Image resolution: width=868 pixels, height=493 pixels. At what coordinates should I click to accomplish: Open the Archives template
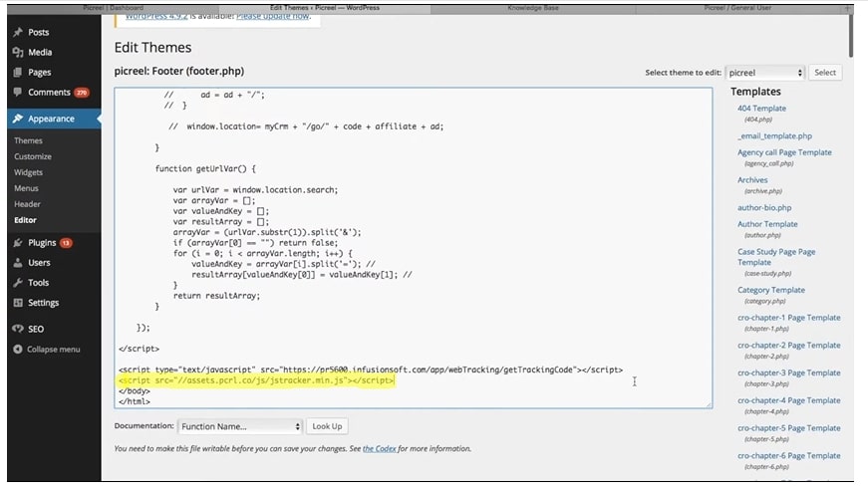pos(752,180)
